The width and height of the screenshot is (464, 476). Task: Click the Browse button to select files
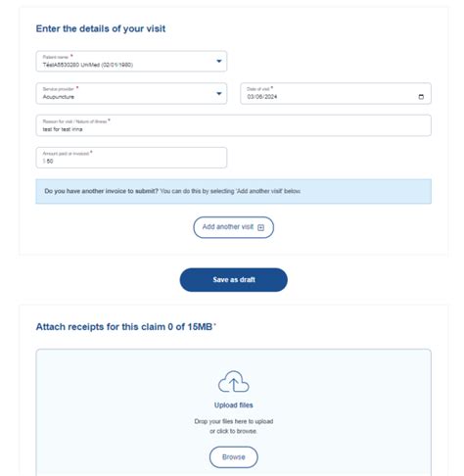pos(234,457)
